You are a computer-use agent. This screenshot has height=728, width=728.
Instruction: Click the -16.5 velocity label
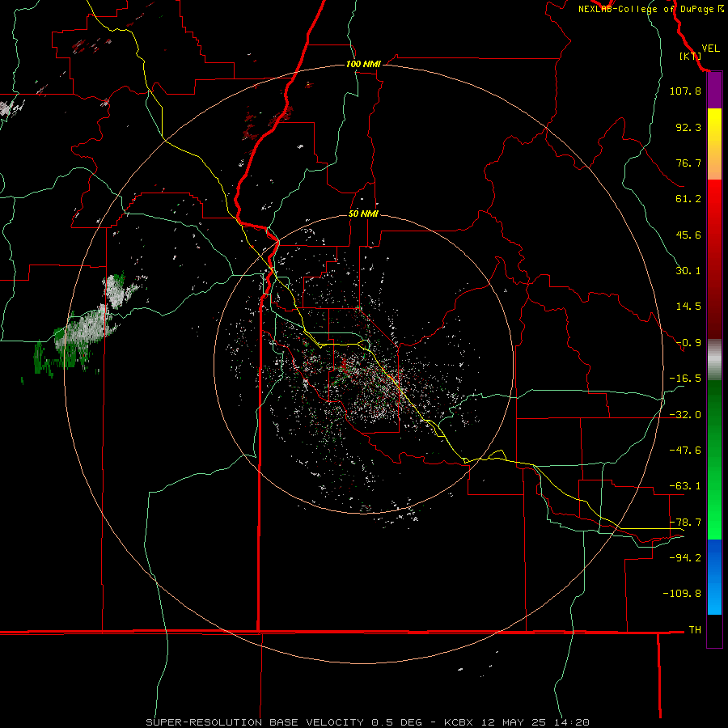[685, 379]
